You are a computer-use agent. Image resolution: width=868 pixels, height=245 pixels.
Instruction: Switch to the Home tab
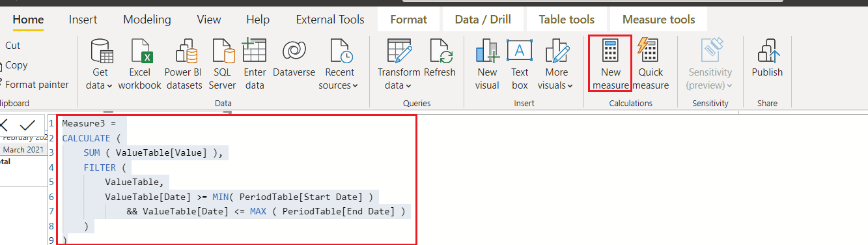click(x=28, y=20)
